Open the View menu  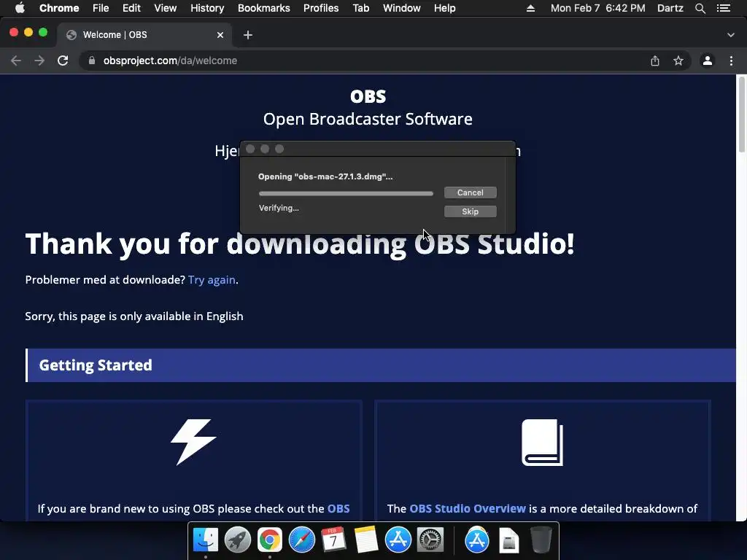(x=166, y=8)
